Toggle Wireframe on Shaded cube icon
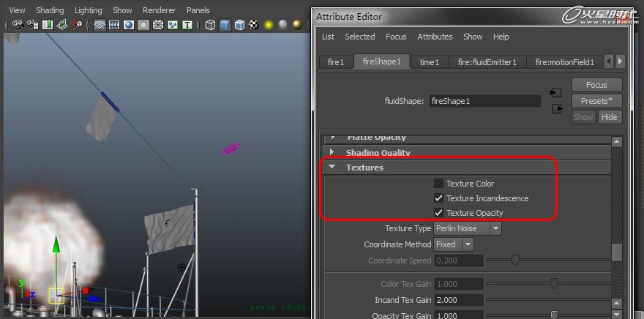Image resolution: width=644 pixels, height=319 pixels. (239, 26)
